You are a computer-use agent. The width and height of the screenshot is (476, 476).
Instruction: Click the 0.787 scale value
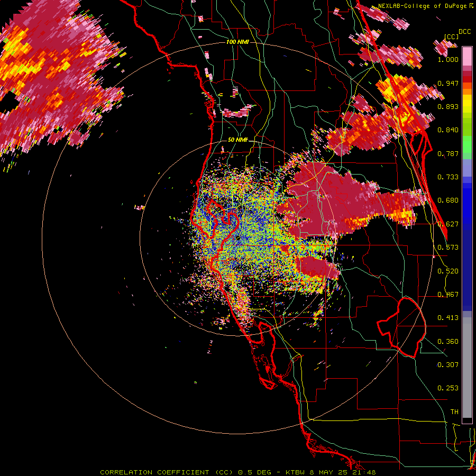click(448, 153)
